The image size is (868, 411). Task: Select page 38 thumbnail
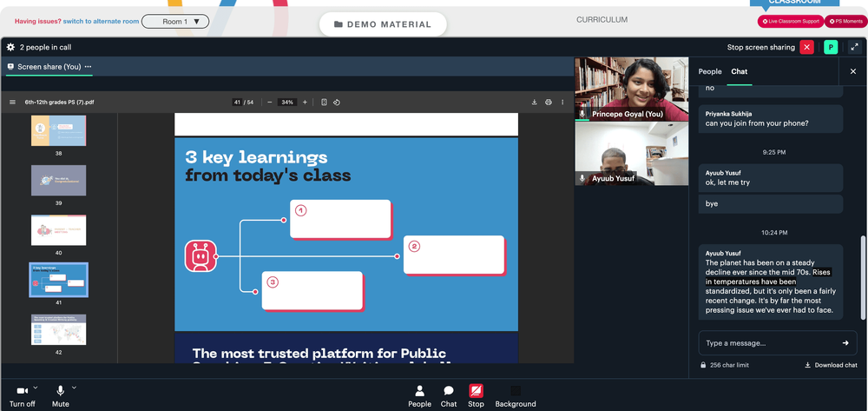click(x=58, y=130)
